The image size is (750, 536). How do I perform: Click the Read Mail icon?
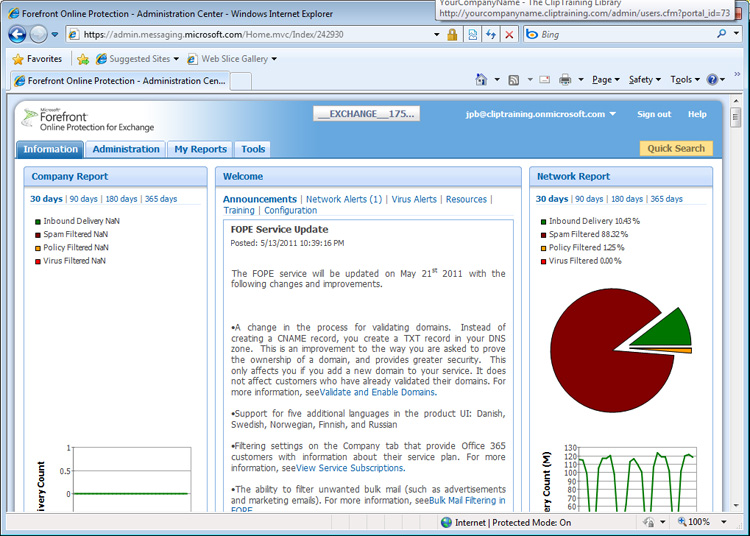click(544, 79)
